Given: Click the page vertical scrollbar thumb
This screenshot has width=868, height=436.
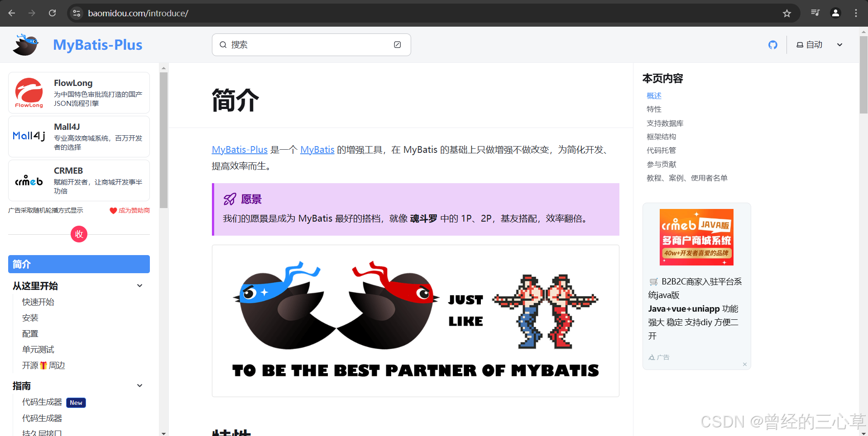Looking at the screenshot, I should click(x=863, y=75).
